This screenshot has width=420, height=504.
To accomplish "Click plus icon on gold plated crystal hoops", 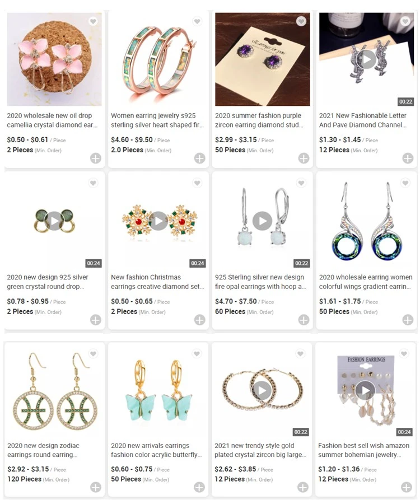I will [x=303, y=487].
